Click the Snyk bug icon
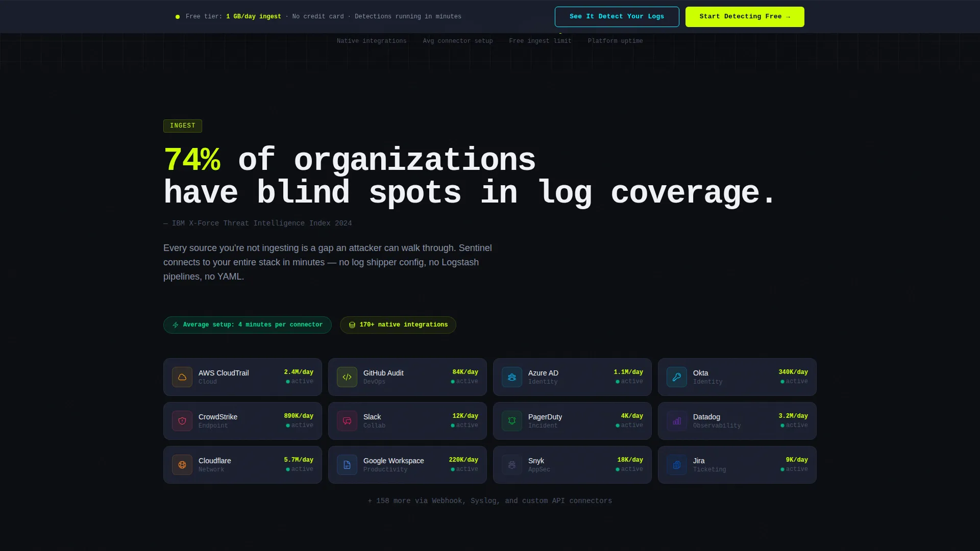Viewport: 980px width, 551px height. tap(512, 465)
